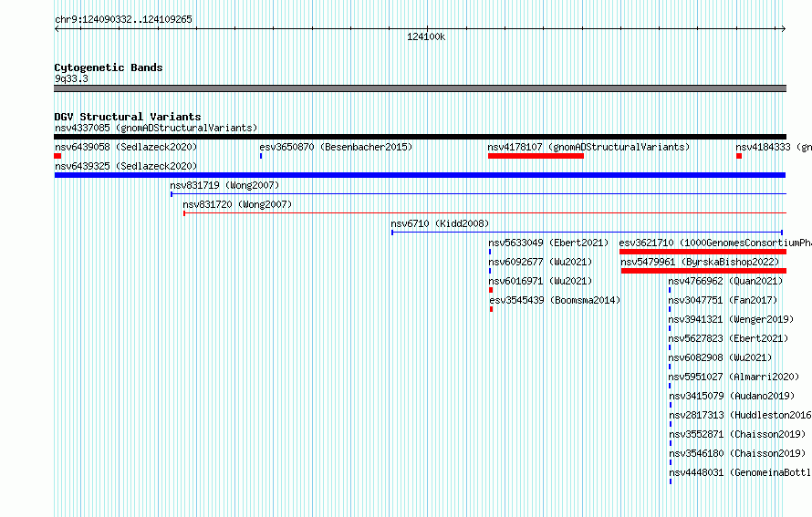Click nsv2817313 Huddleston2016 label

[741, 415]
